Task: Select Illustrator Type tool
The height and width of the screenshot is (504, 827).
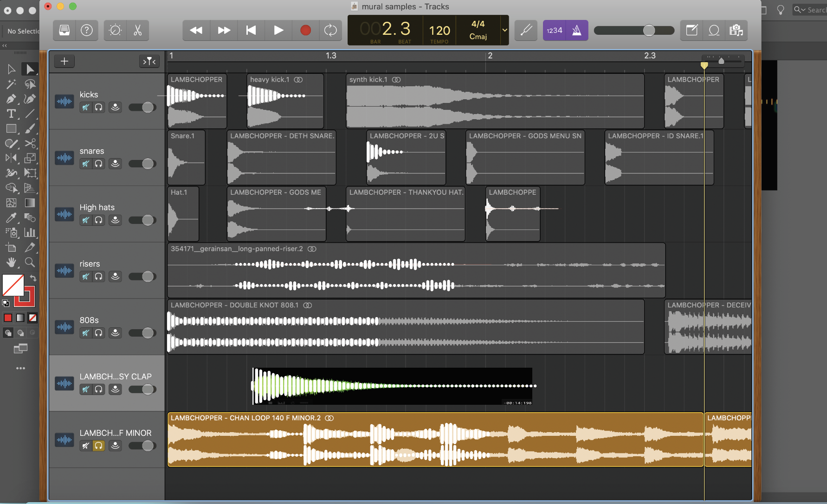Action: pyautogui.click(x=11, y=114)
